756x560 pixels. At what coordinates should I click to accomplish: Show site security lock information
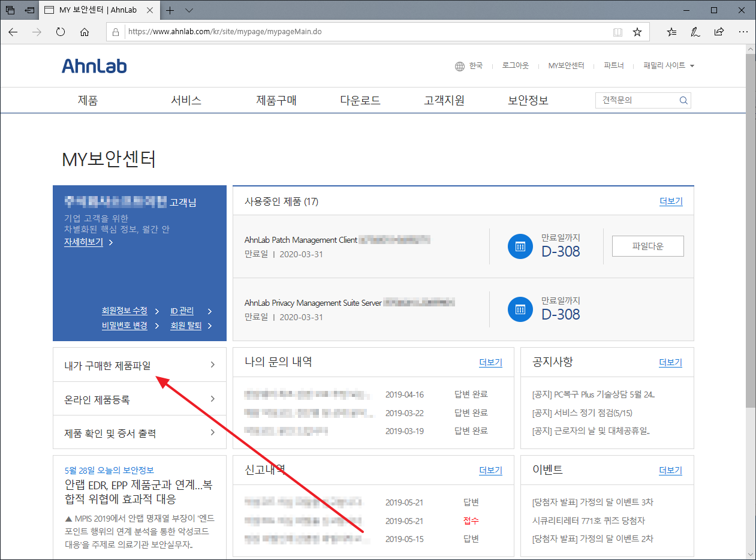pos(116,32)
